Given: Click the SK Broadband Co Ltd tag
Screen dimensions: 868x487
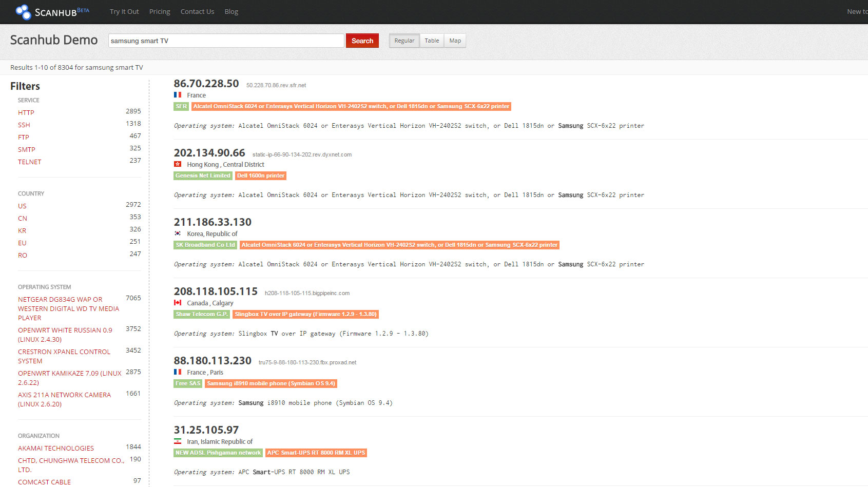Looking at the screenshot, I should pos(205,245).
